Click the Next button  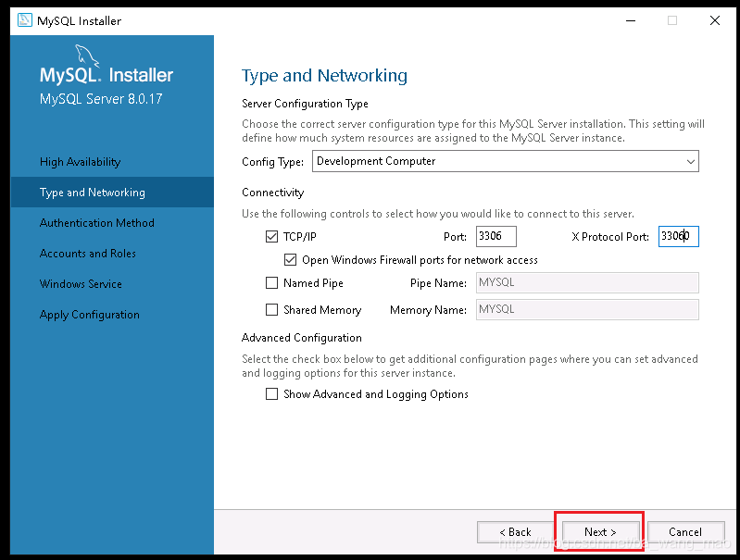tap(600, 532)
